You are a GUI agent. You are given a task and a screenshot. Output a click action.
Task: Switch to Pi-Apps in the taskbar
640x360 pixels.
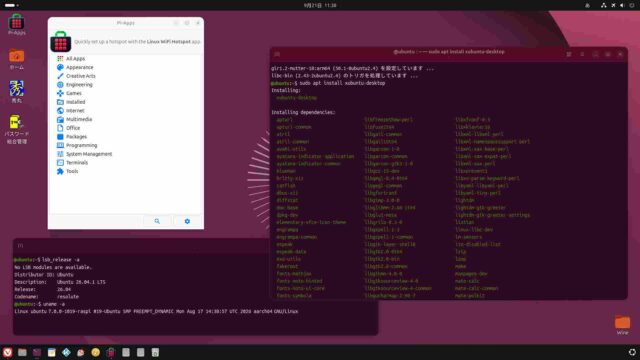pyautogui.click(x=111, y=352)
